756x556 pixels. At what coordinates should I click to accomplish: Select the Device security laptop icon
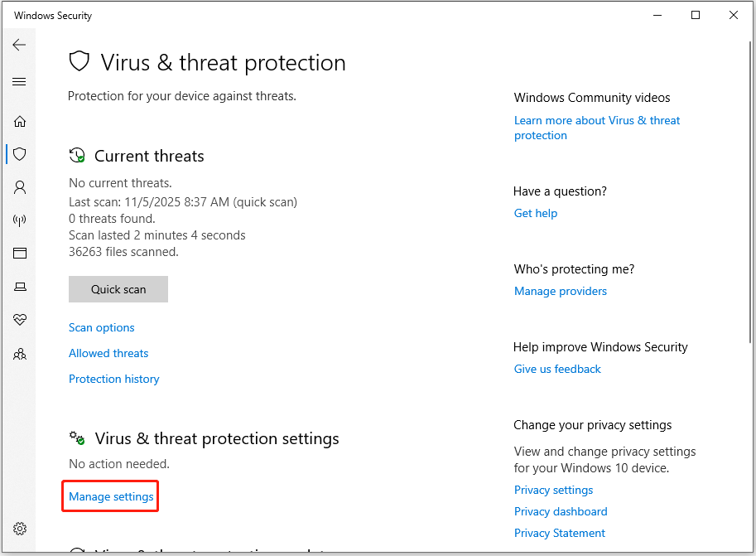click(18, 286)
